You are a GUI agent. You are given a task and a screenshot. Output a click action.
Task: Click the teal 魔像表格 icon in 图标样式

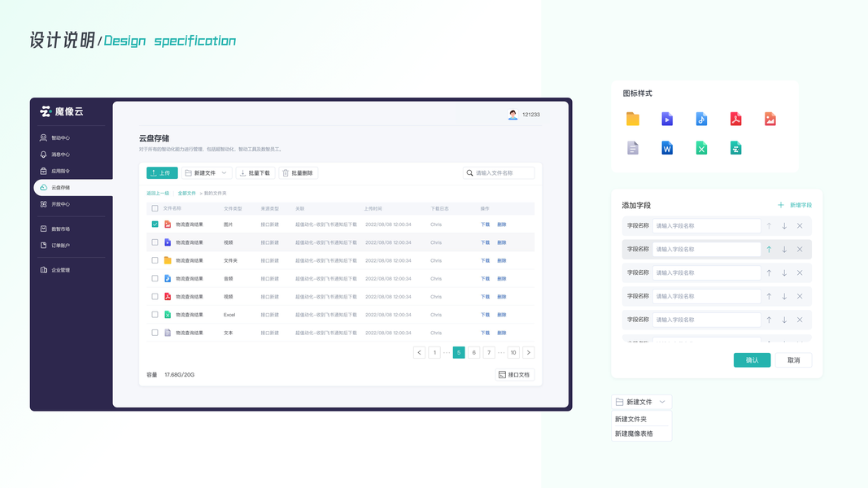tap(735, 148)
